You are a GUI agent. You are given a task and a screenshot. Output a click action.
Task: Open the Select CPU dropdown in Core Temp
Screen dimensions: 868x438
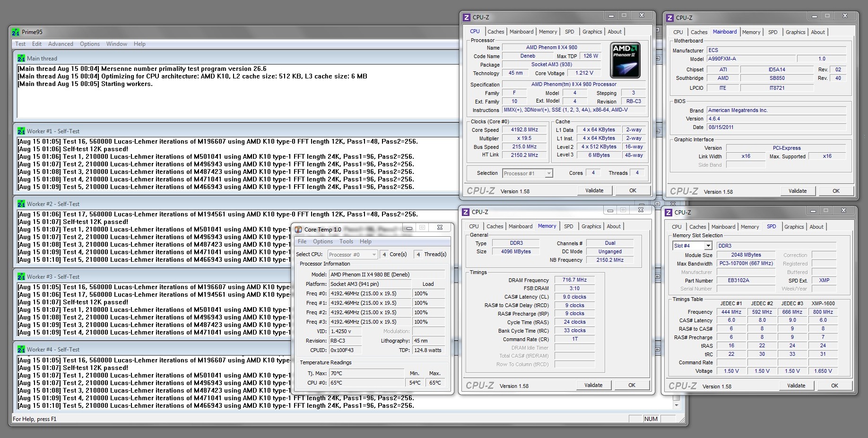click(x=352, y=255)
